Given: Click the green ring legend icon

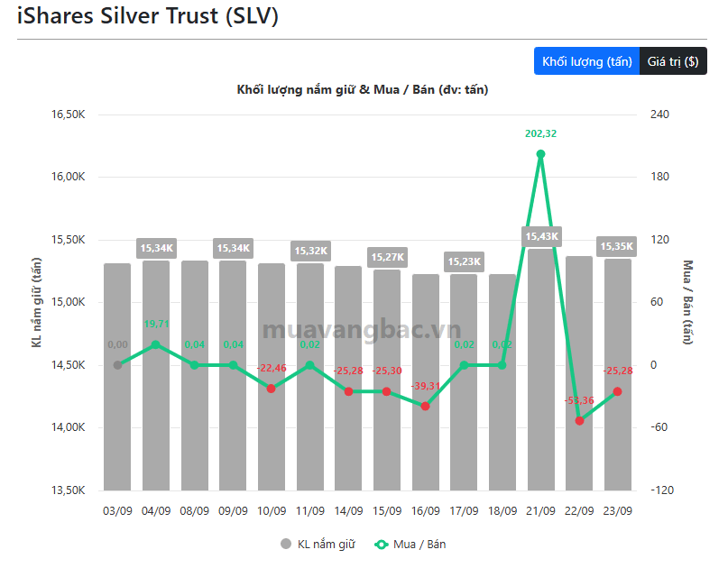Looking at the screenshot, I should pos(382,545).
